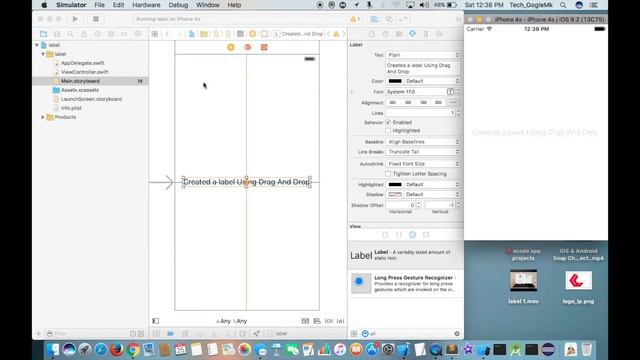This screenshot has height=360, width=640.
Task: Switch to the Standard editor
Action: (x=374, y=19)
